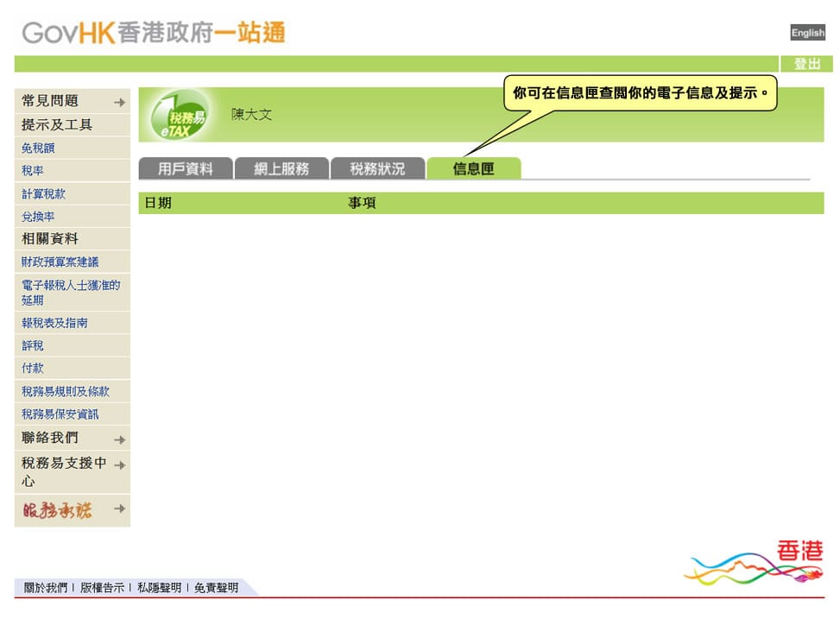Switch language with the English button
Screen dimensions: 840x619
click(807, 33)
